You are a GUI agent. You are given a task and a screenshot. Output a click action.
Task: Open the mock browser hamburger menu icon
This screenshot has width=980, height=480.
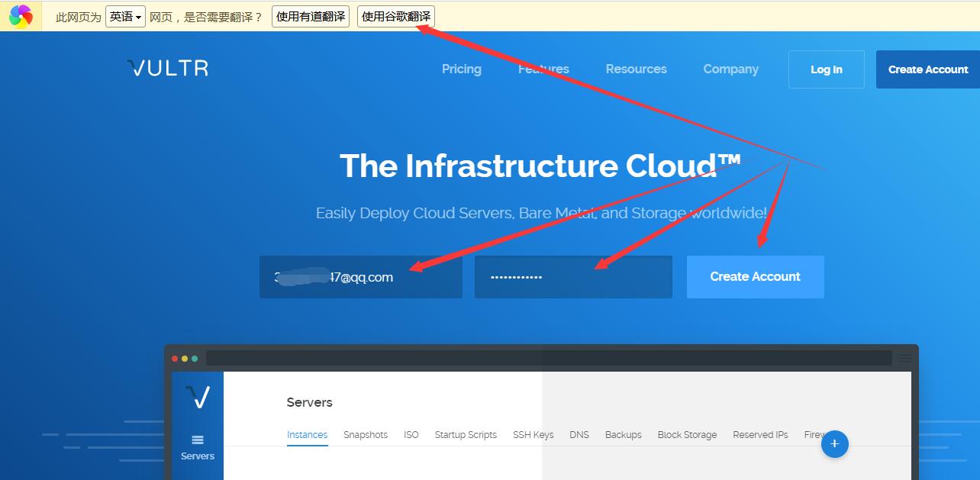pyautogui.click(x=905, y=358)
